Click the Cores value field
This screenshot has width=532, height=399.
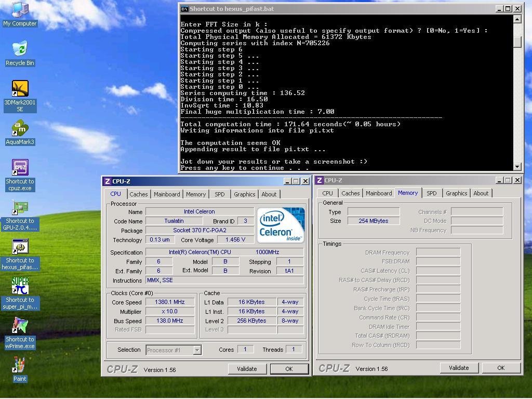[x=245, y=350]
